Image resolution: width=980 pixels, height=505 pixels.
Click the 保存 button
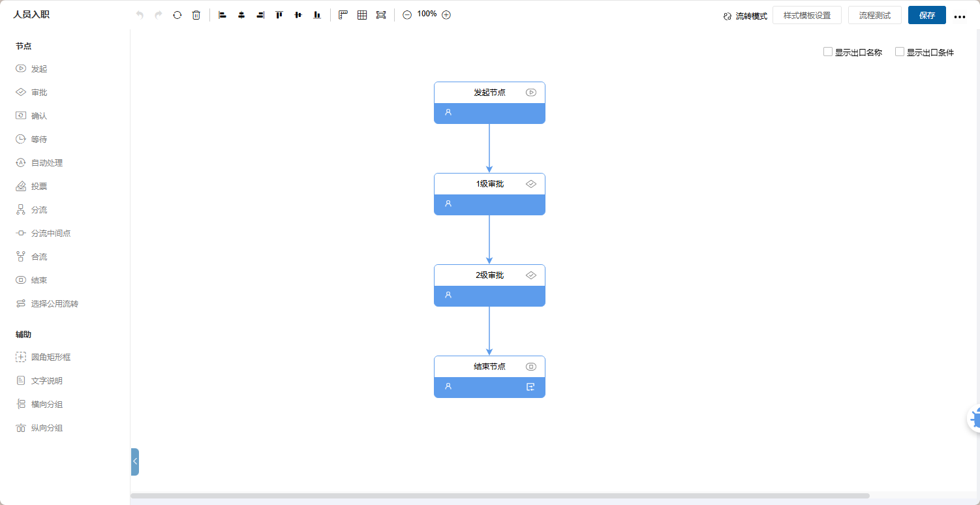[x=926, y=16]
